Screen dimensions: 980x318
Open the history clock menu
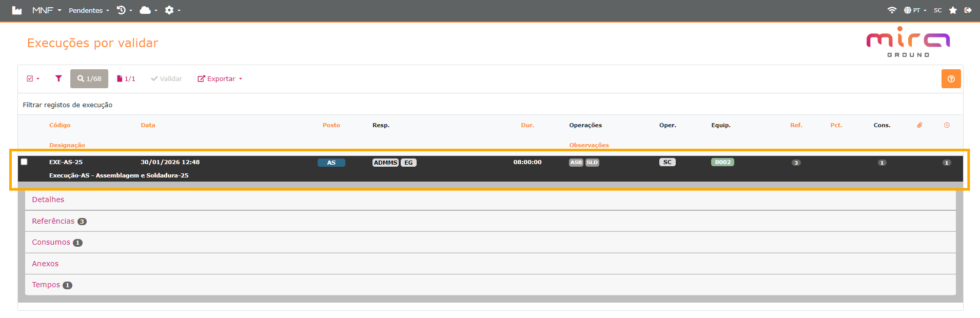pyautogui.click(x=124, y=10)
